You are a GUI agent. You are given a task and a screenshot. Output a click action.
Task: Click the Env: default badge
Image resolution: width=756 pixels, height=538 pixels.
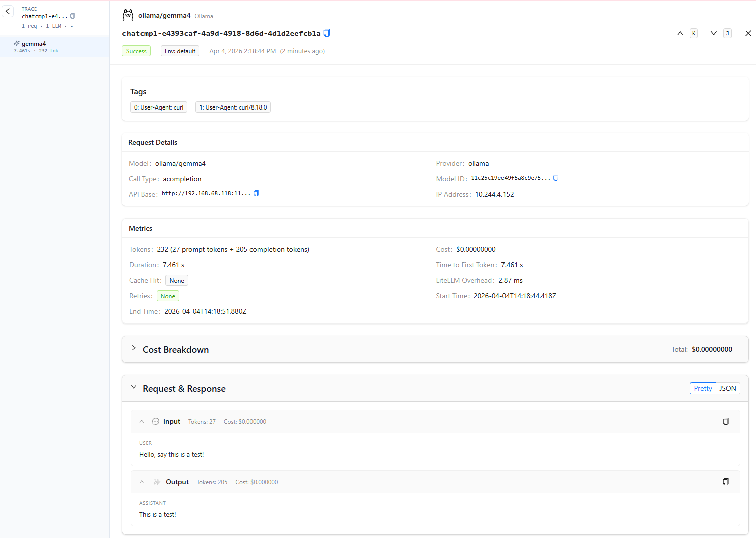(180, 51)
